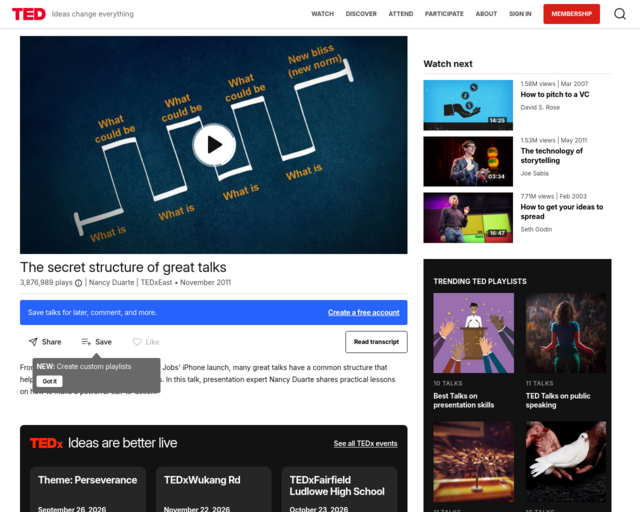Click The technology of storytelling title

pos(551,156)
